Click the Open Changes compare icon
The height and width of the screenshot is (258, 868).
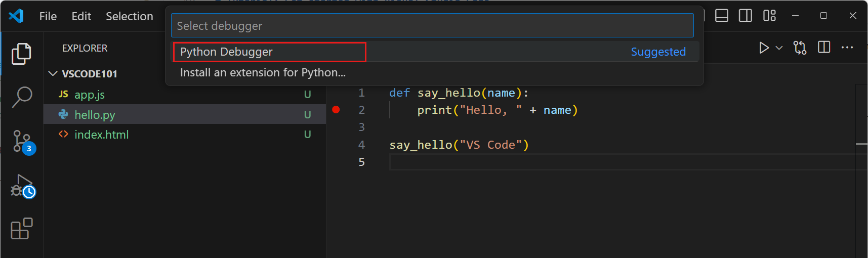800,48
